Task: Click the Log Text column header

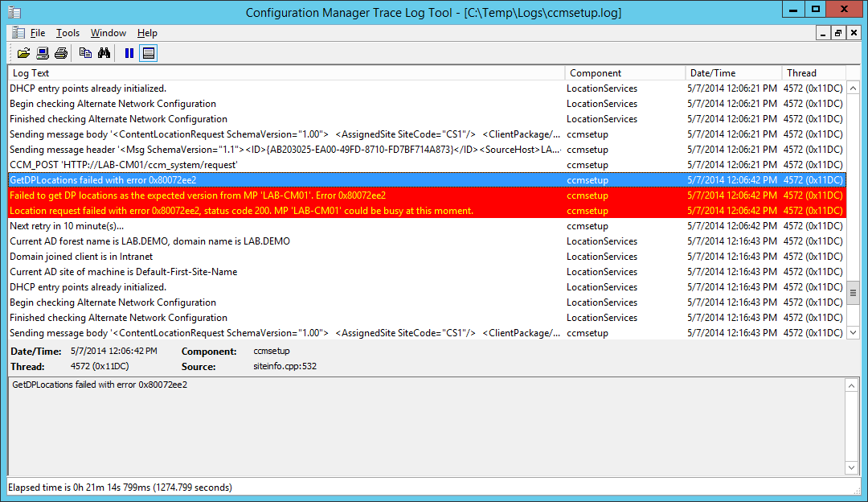Action: point(286,73)
